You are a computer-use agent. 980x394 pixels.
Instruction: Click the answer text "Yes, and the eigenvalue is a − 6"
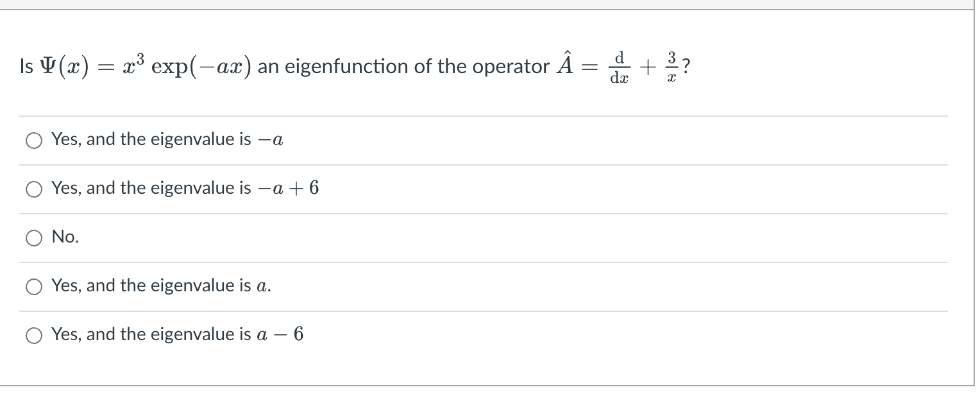177,334
